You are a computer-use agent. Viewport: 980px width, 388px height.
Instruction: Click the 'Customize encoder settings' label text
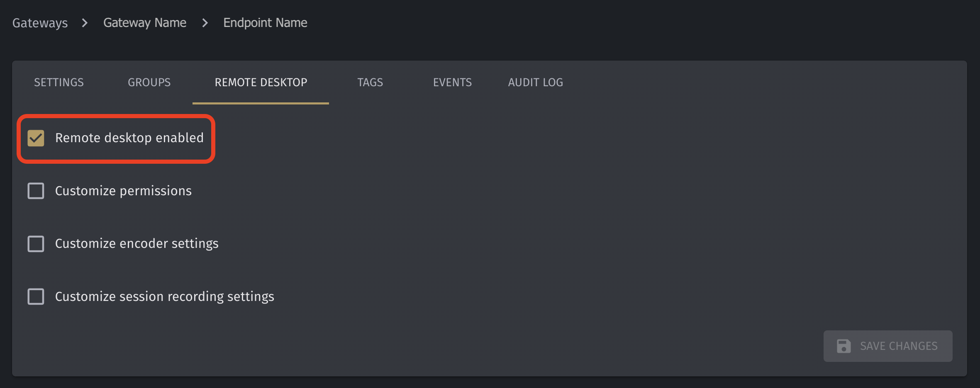click(x=137, y=244)
